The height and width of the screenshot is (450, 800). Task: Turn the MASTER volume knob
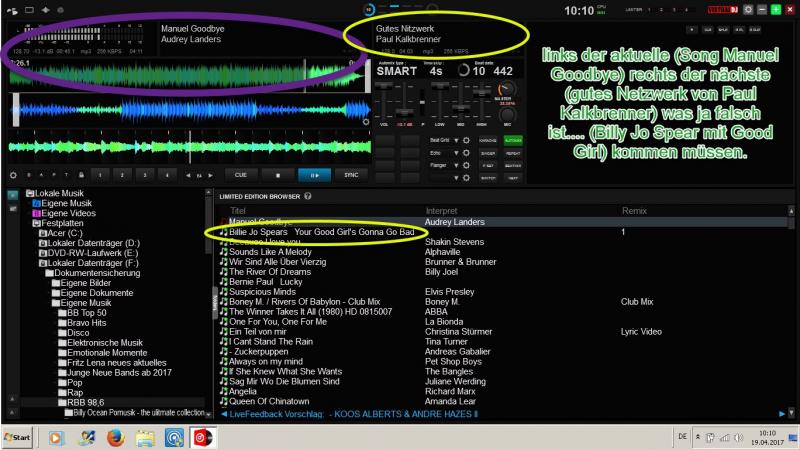click(x=505, y=89)
